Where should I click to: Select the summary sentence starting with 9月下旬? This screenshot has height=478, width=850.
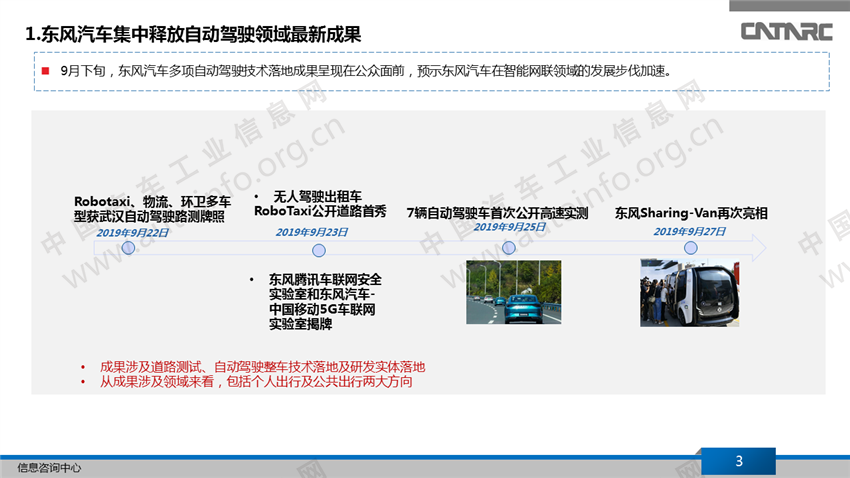(366, 71)
